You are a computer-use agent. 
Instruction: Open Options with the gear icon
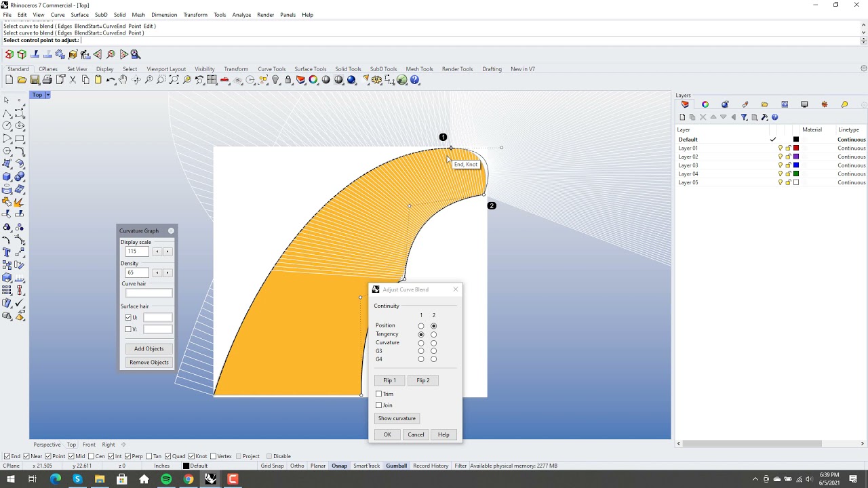(376, 80)
